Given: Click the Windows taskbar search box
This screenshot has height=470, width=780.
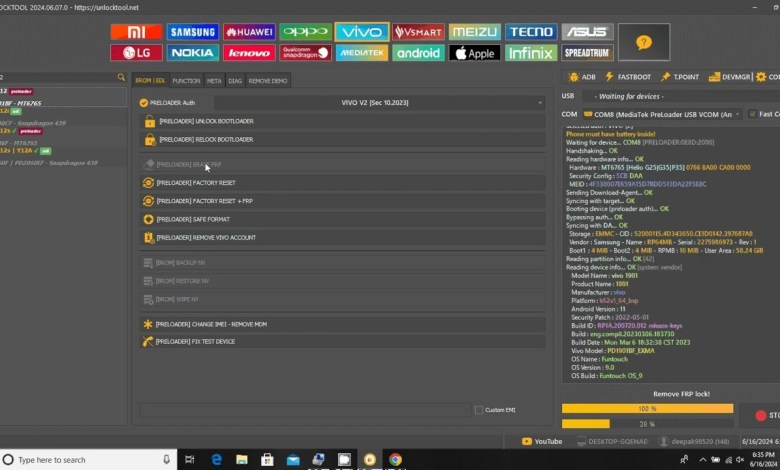Looking at the screenshot, I should pyautogui.click(x=88, y=460).
